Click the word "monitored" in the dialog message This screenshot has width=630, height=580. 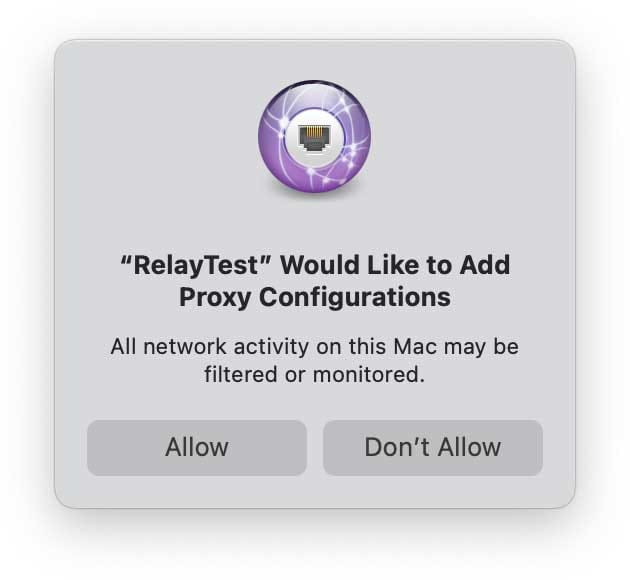click(x=365, y=374)
